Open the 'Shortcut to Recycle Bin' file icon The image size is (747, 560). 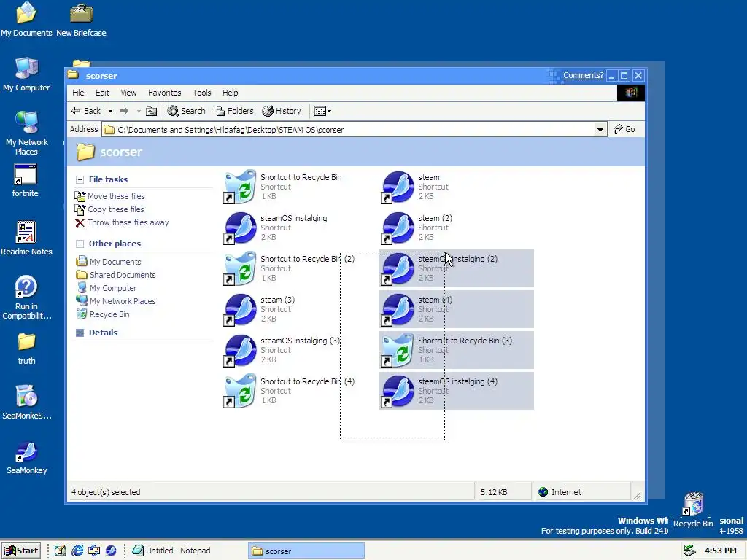click(x=240, y=187)
